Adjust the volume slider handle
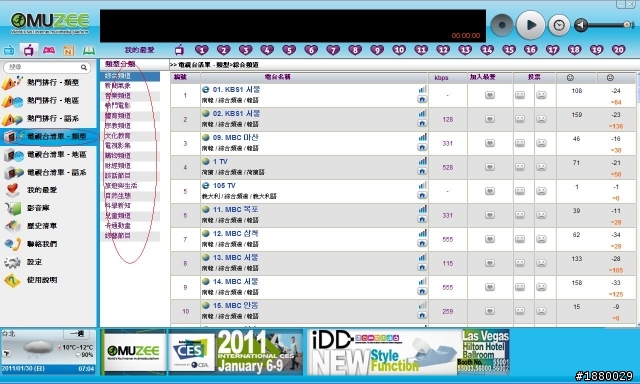640x384 pixels. click(x=628, y=25)
